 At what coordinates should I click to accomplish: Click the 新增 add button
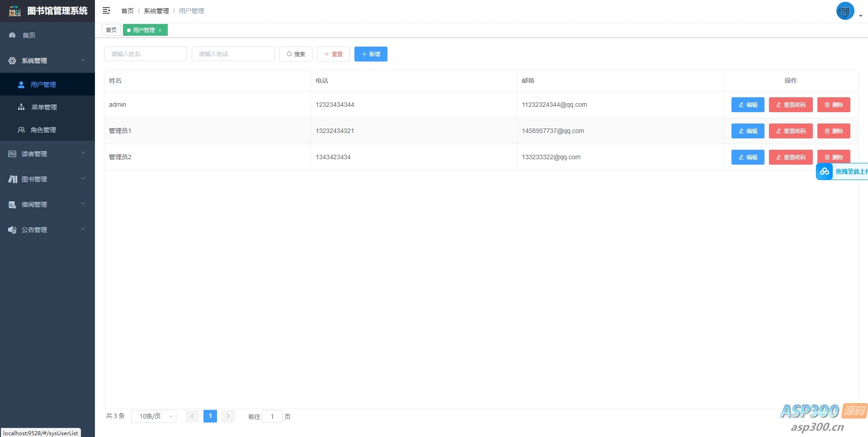371,54
